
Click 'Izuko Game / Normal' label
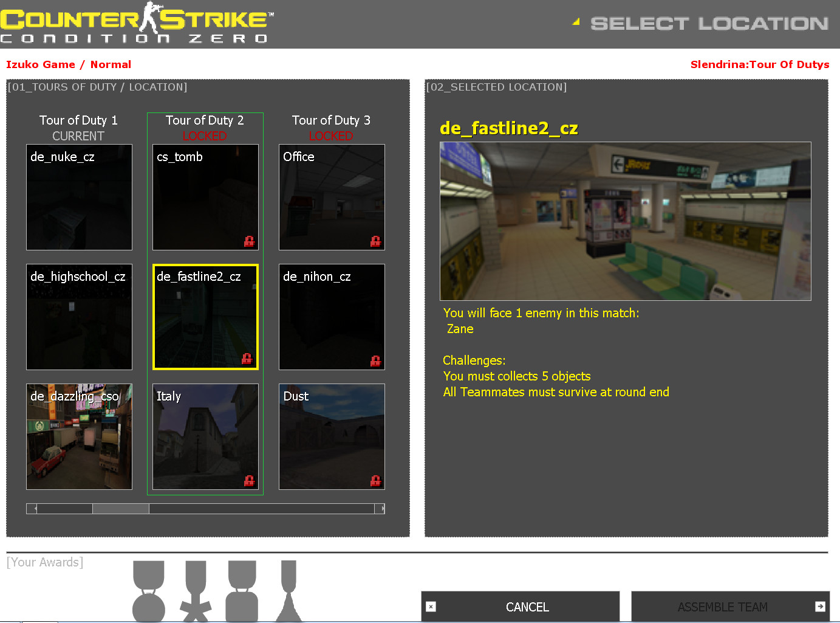(x=69, y=64)
